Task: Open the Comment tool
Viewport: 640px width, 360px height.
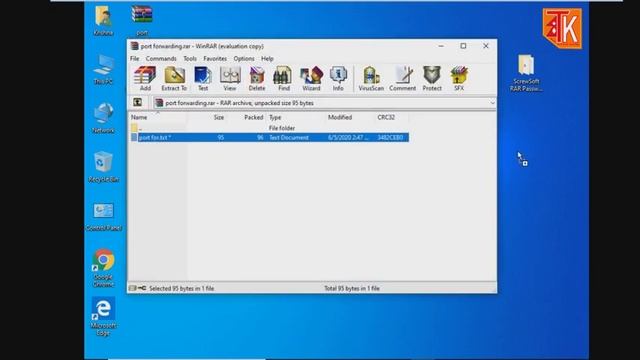Action: (402, 78)
